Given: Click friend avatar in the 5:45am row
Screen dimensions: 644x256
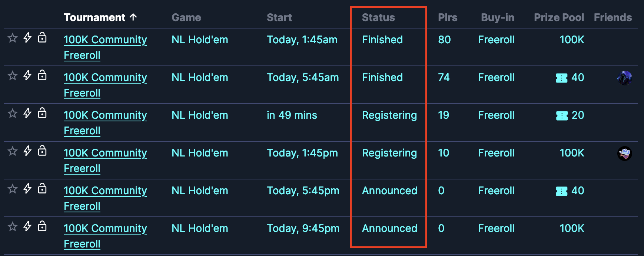Looking at the screenshot, I should (x=624, y=78).
